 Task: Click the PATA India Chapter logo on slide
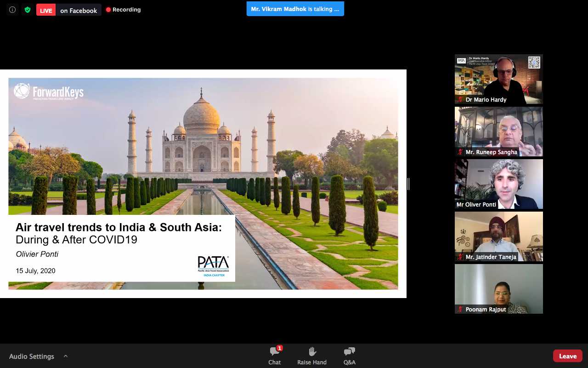click(x=213, y=266)
